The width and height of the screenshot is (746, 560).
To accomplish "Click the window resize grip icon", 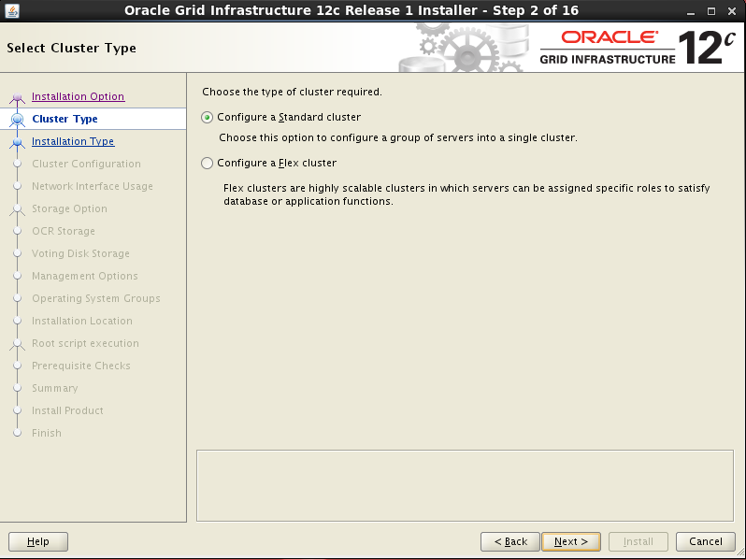I will [x=740, y=552].
